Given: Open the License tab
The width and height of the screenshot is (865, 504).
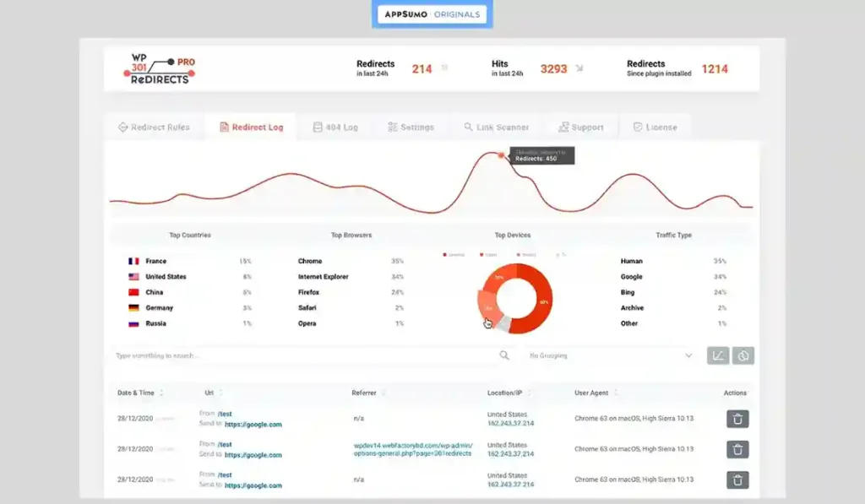Looking at the screenshot, I should pos(655,127).
